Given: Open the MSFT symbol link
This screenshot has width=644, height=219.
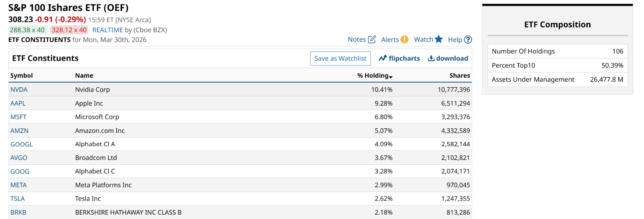Looking at the screenshot, I should pos(19,117).
